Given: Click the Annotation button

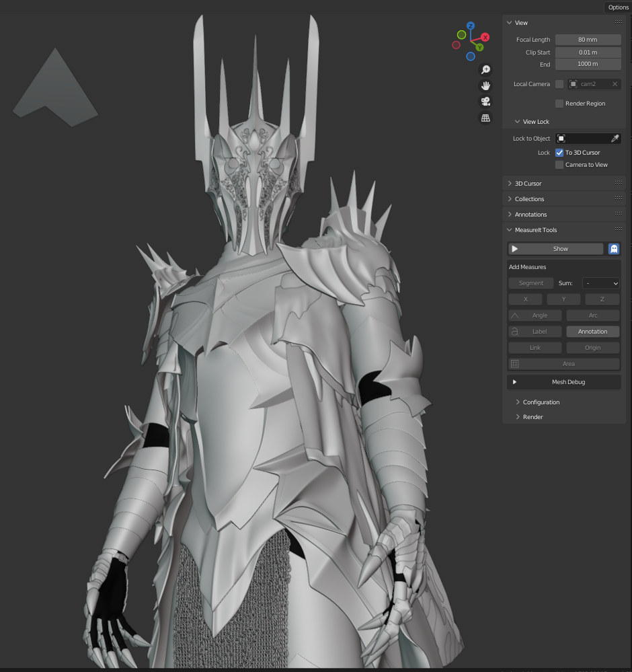Looking at the screenshot, I should point(592,332).
